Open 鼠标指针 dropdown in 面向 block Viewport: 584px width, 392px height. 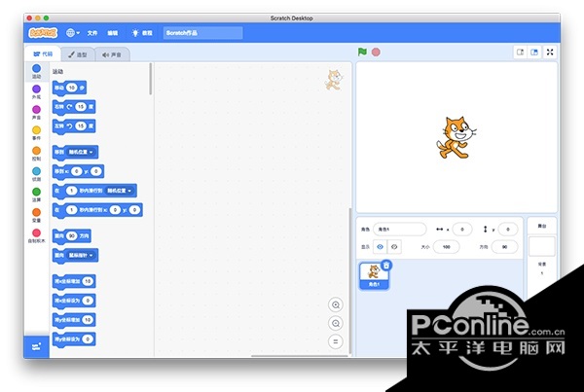(x=81, y=255)
